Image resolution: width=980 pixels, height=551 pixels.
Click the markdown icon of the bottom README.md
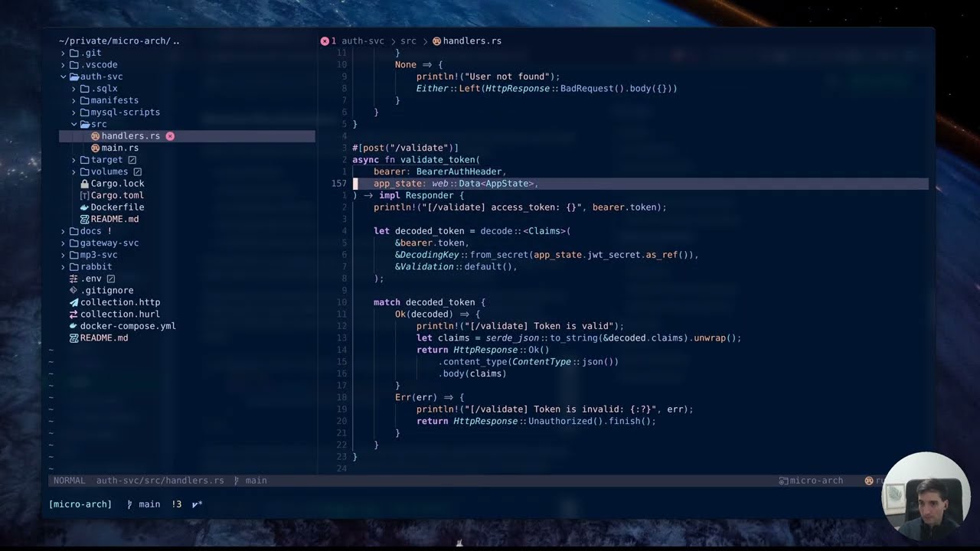(74, 338)
